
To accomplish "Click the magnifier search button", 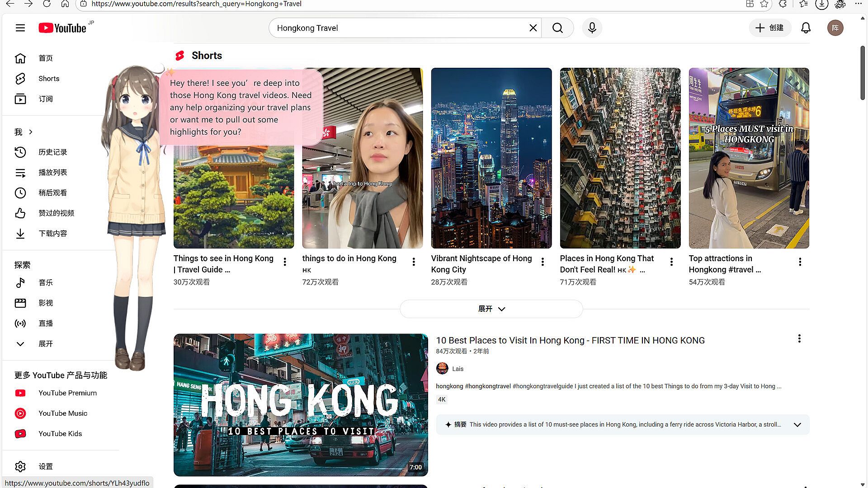I will [x=557, y=28].
